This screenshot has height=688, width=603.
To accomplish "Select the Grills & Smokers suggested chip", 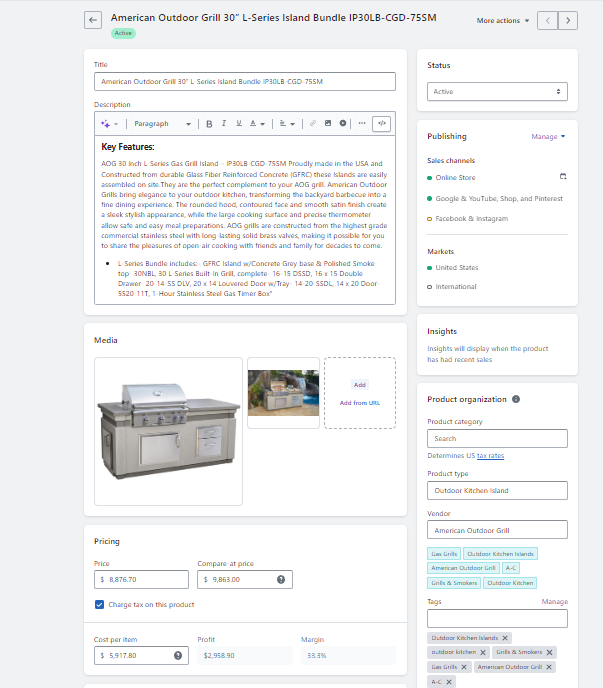I will (454, 583).
